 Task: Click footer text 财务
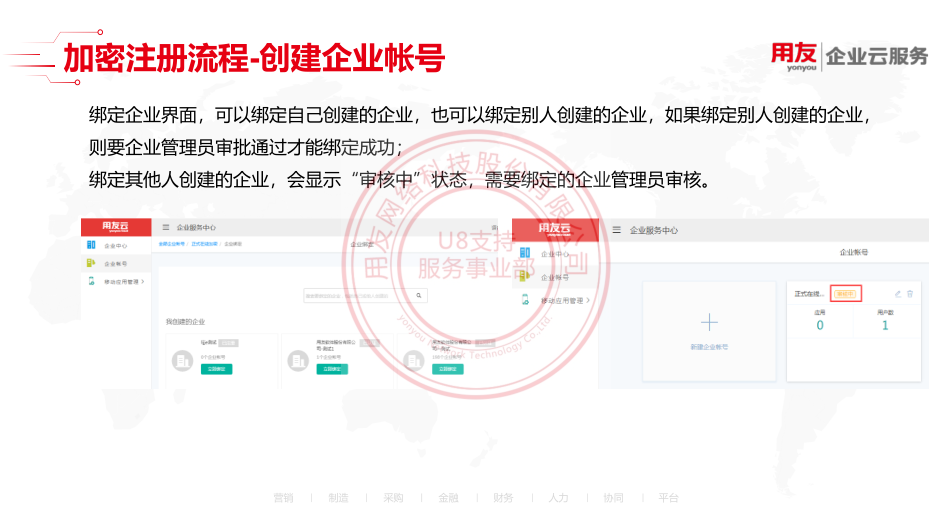coord(503,498)
